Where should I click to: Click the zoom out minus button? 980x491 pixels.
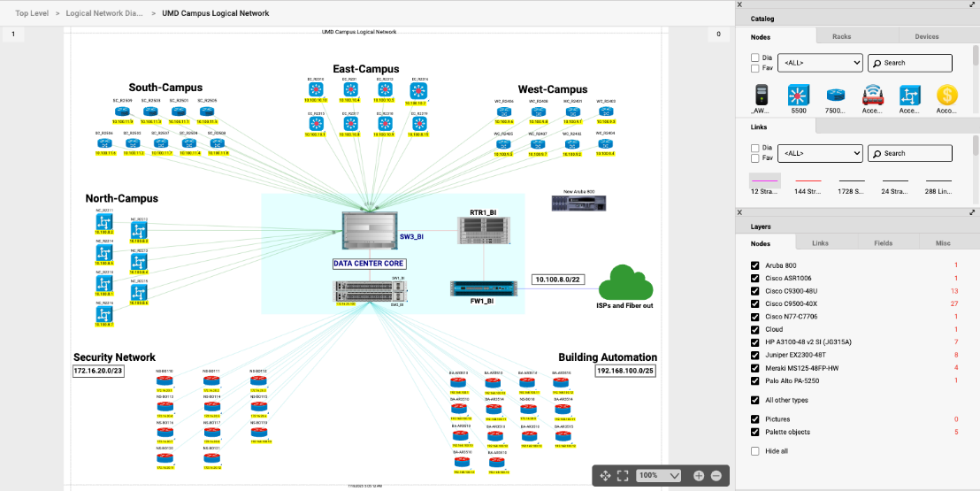click(716, 476)
